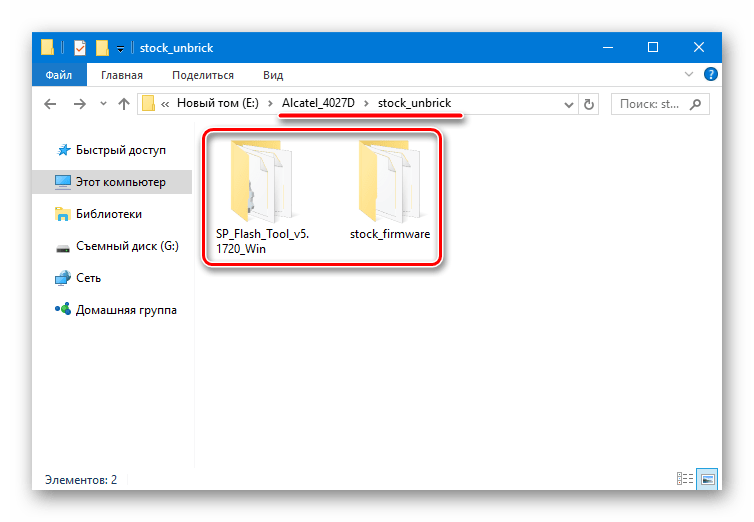Click the folder icon at title bar left
Image resolution: width=754 pixels, height=522 pixels.
coord(47,47)
